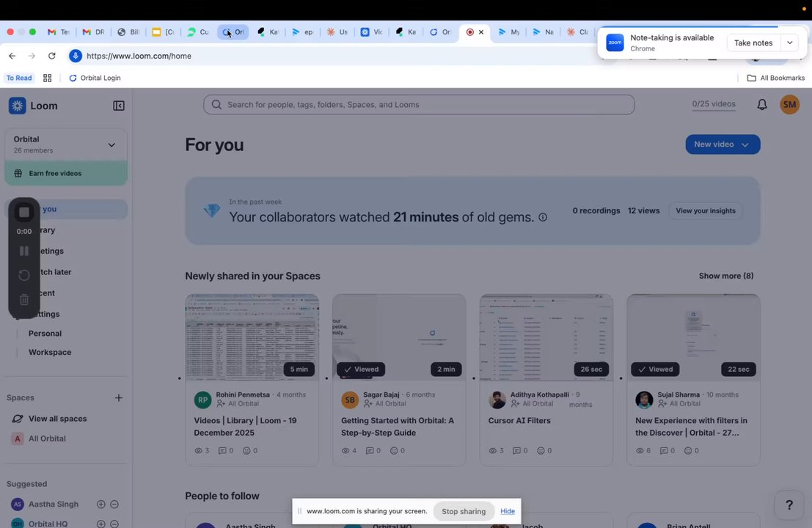Open the SM profile avatar
The image size is (812, 528).
pyautogui.click(x=789, y=105)
